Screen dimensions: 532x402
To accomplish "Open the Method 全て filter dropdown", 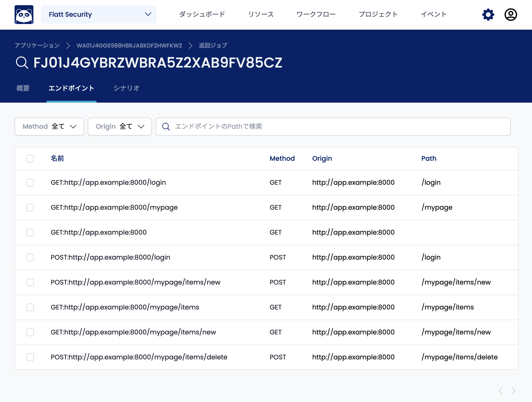I will point(49,127).
